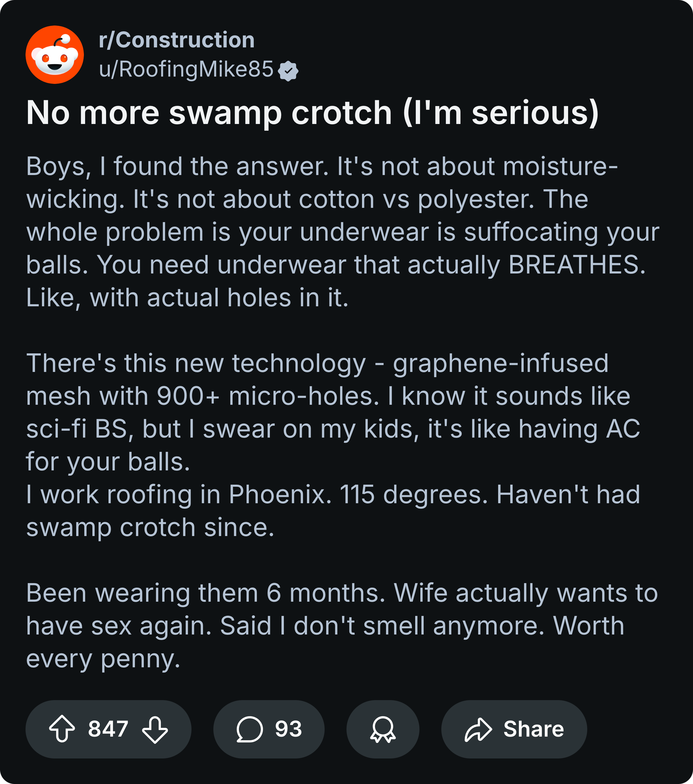Give an award to this post
693x784 pixels.
(x=383, y=729)
